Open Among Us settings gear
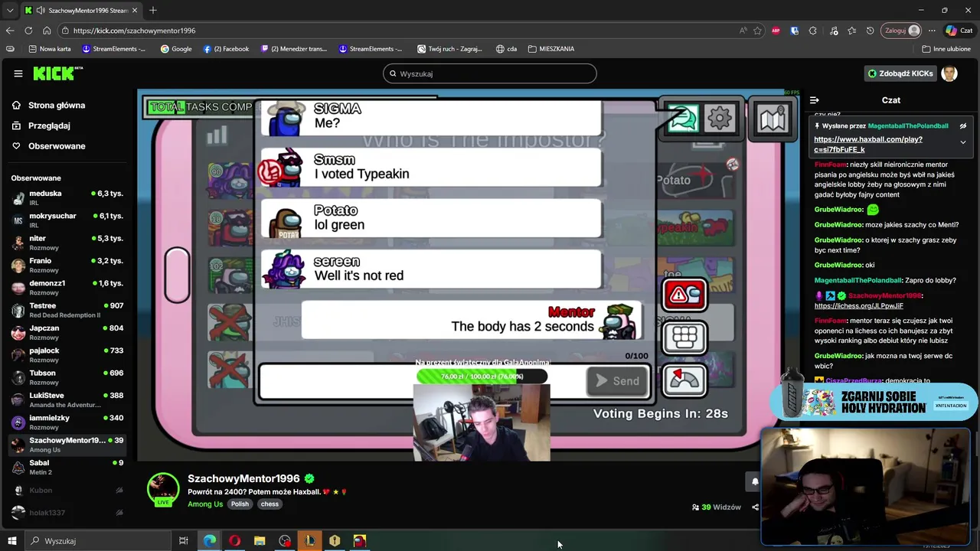980x551 pixels. [720, 118]
